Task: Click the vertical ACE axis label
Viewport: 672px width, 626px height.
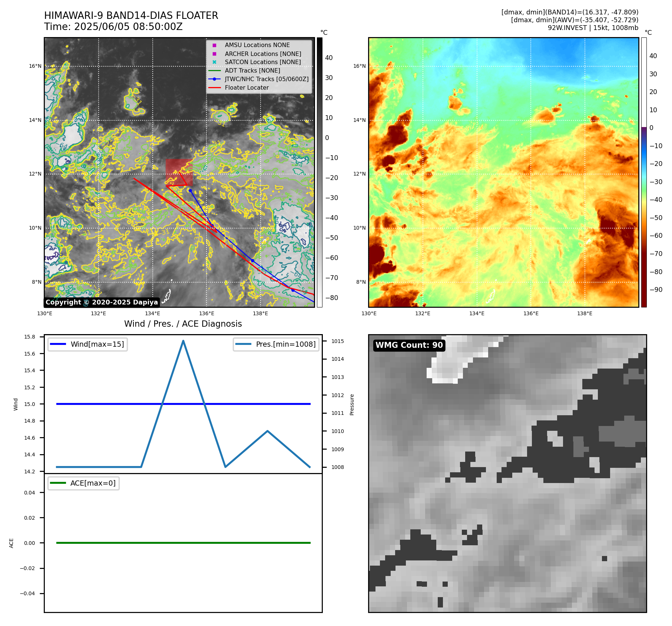Action: 11,543
